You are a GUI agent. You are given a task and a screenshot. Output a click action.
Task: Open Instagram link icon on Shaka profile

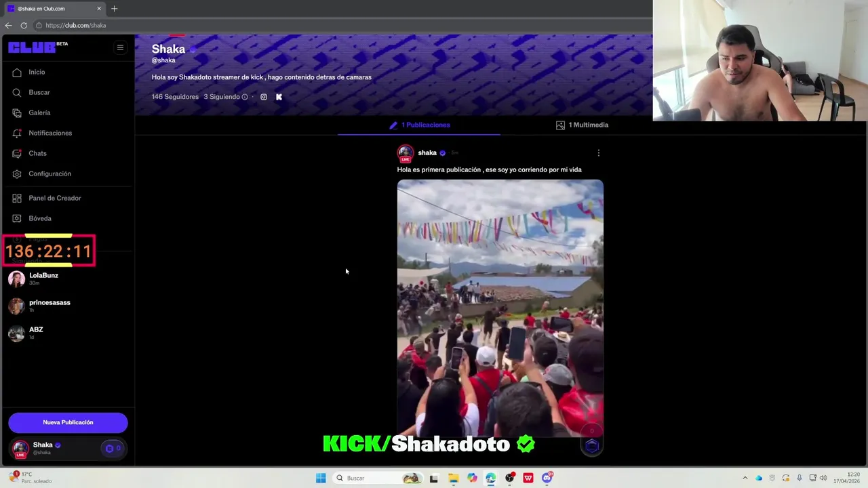[264, 97]
